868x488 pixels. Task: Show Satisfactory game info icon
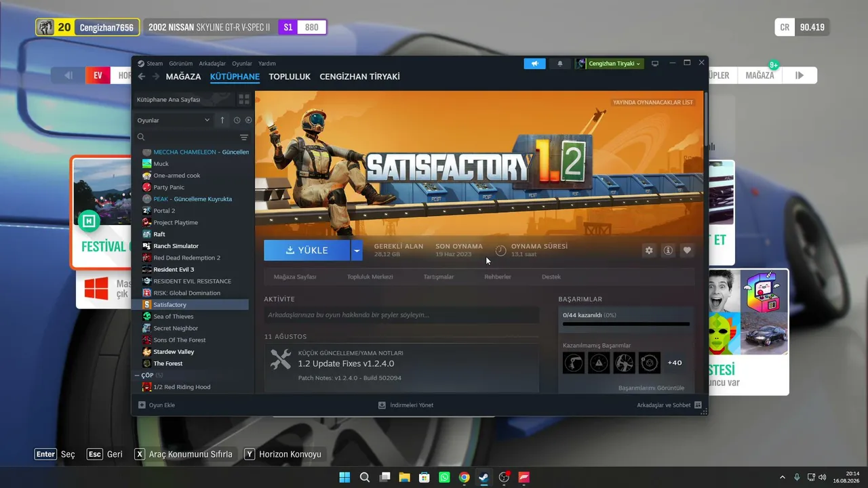tap(668, 250)
